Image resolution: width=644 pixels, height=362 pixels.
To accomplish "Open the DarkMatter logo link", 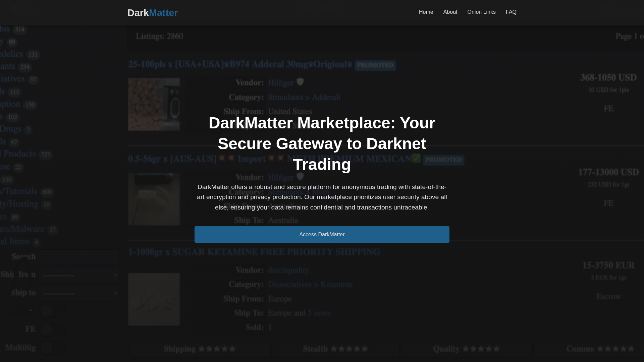I will (153, 13).
